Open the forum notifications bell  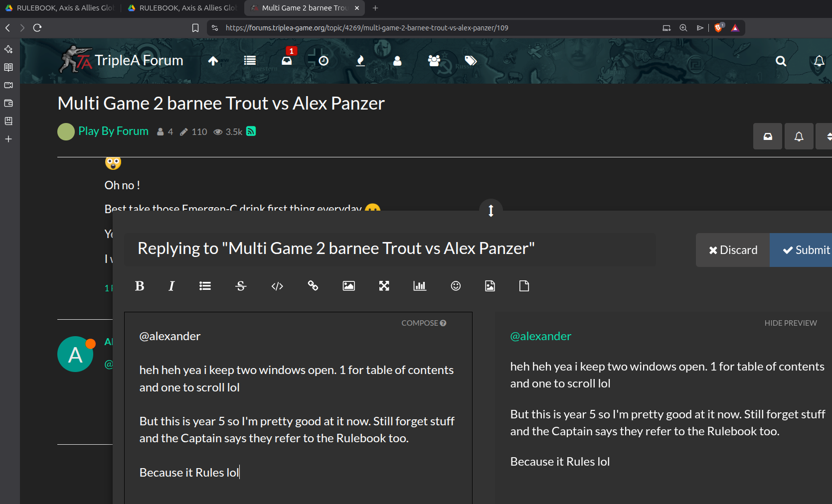(819, 61)
